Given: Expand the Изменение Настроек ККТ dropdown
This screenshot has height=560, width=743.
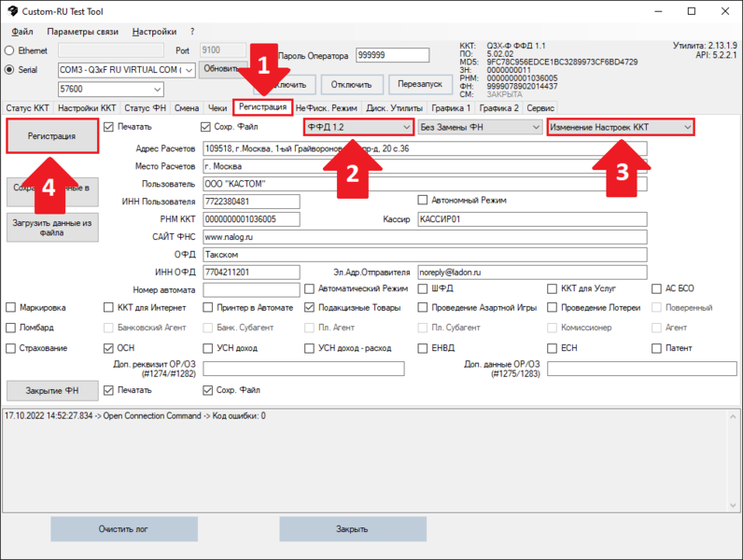Looking at the screenshot, I should coord(620,126).
